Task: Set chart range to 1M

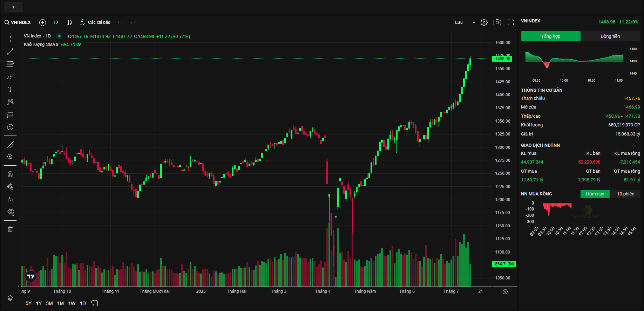Action: 61,303
